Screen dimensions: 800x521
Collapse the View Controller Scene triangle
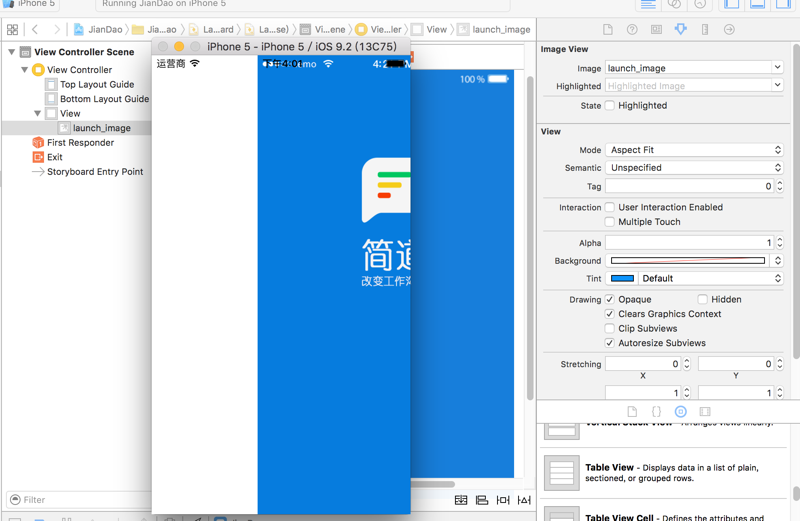point(12,52)
